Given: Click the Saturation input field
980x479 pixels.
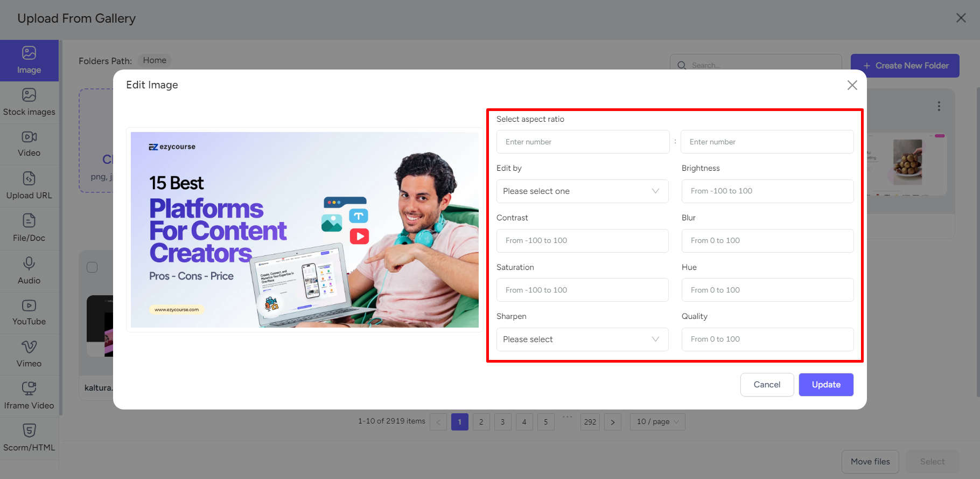Looking at the screenshot, I should (x=582, y=290).
